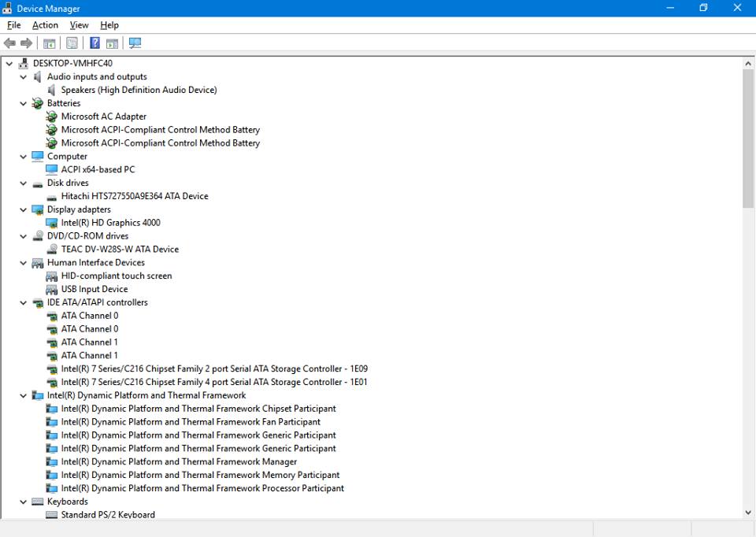Select the 2 port Serial ATA Controller 1E09
The height and width of the screenshot is (537, 756).
214,368
